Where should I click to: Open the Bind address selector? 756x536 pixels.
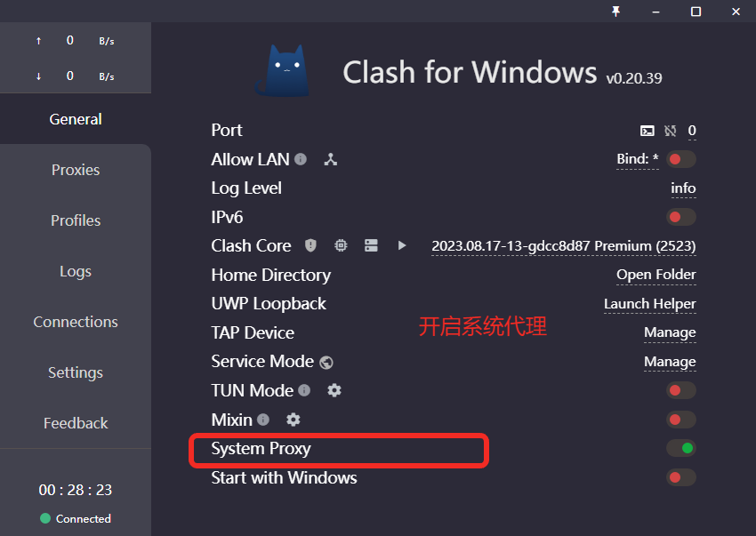(638, 159)
